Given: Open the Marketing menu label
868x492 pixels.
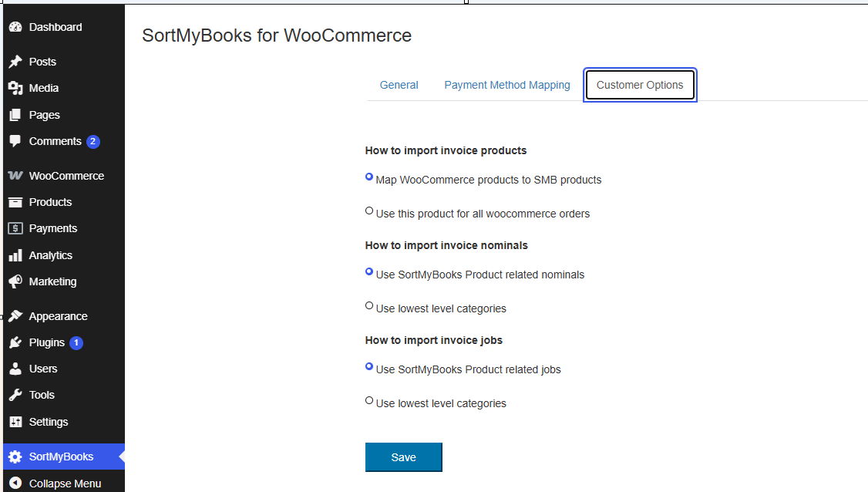Looking at the screenshot, I should click(52, 281).
